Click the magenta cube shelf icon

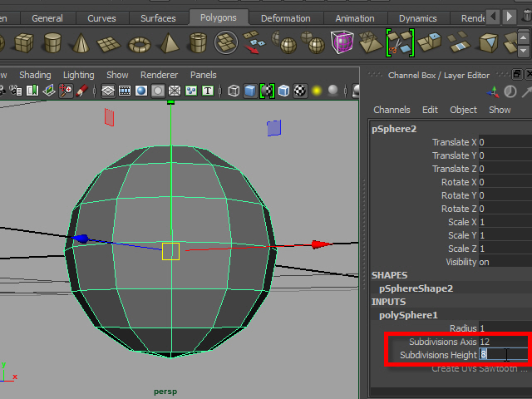[x=341, y=42]
